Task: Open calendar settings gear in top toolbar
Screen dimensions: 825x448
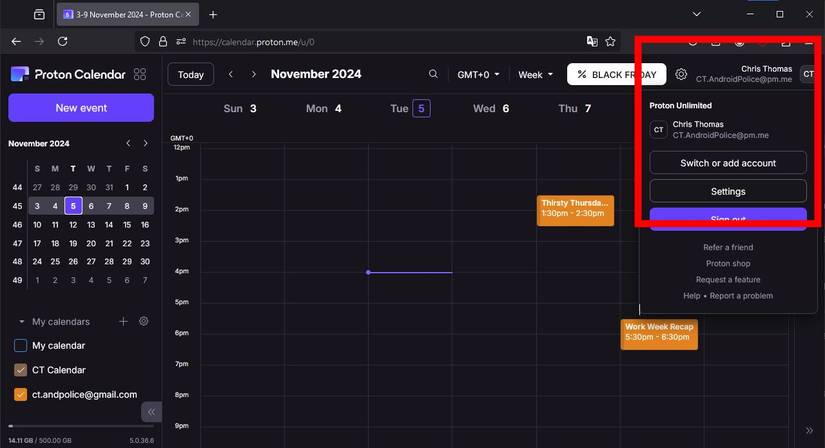Action: pos(681,74)
